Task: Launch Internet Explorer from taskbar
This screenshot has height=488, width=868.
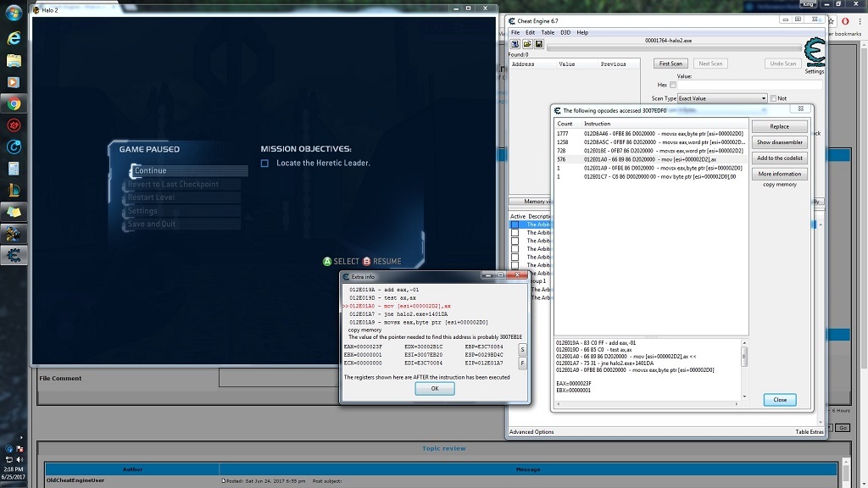Action: pos(14,37)
